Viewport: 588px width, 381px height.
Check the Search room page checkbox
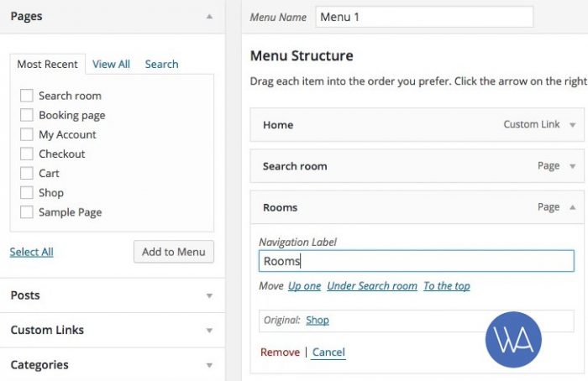[x=27, y=96]
